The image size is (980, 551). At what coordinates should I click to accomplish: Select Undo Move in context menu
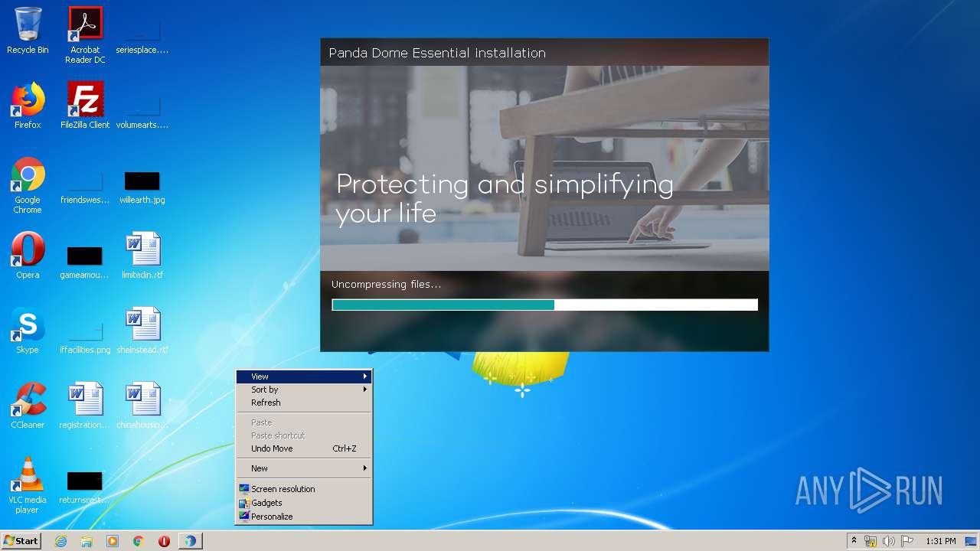click(304, 448)
